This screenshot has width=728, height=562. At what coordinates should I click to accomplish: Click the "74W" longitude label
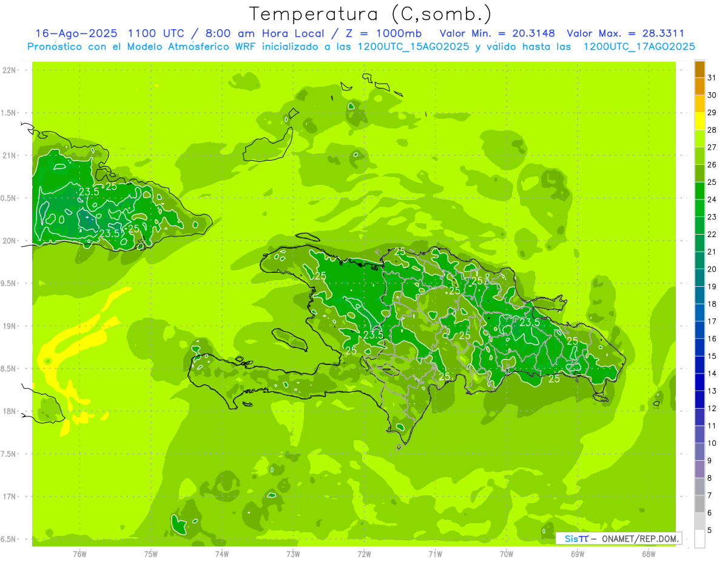[222, 554]
